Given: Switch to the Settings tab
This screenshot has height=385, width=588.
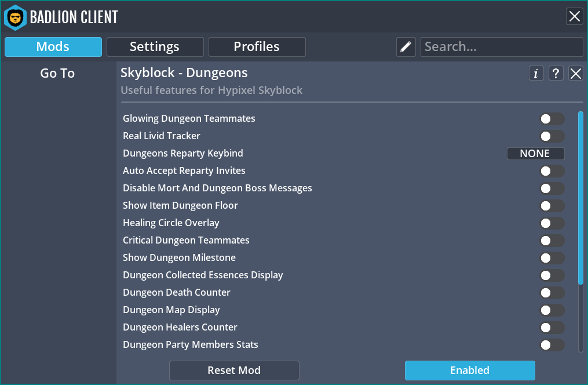Looking at the screenshot, I should click(155, 47).
